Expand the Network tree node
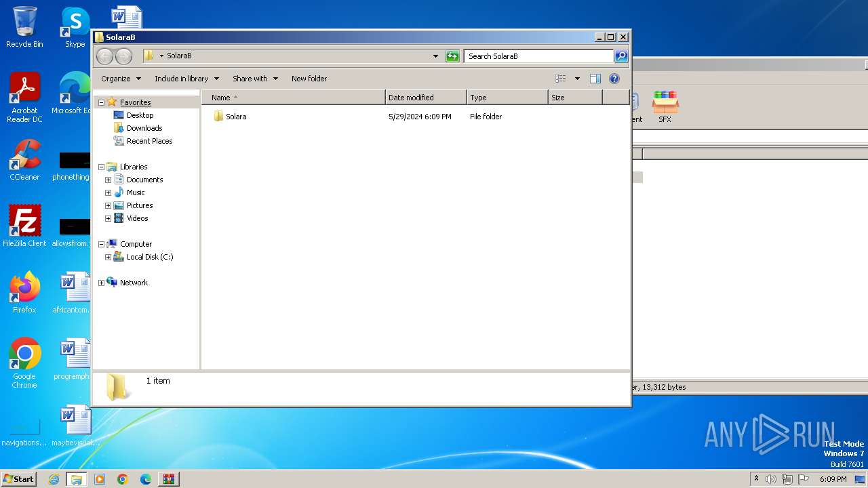This screenshot has width=868, height=488. [x=101, y=283]
